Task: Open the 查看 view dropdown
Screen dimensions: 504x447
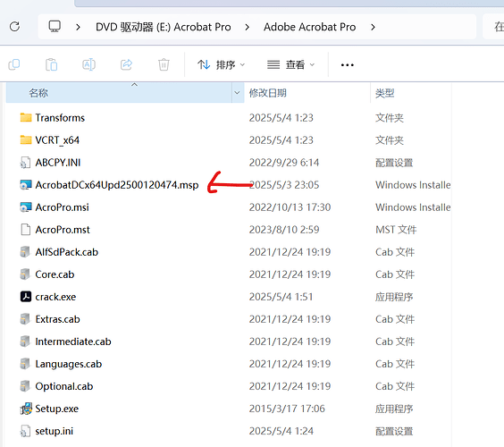Action: pos(290,65)
